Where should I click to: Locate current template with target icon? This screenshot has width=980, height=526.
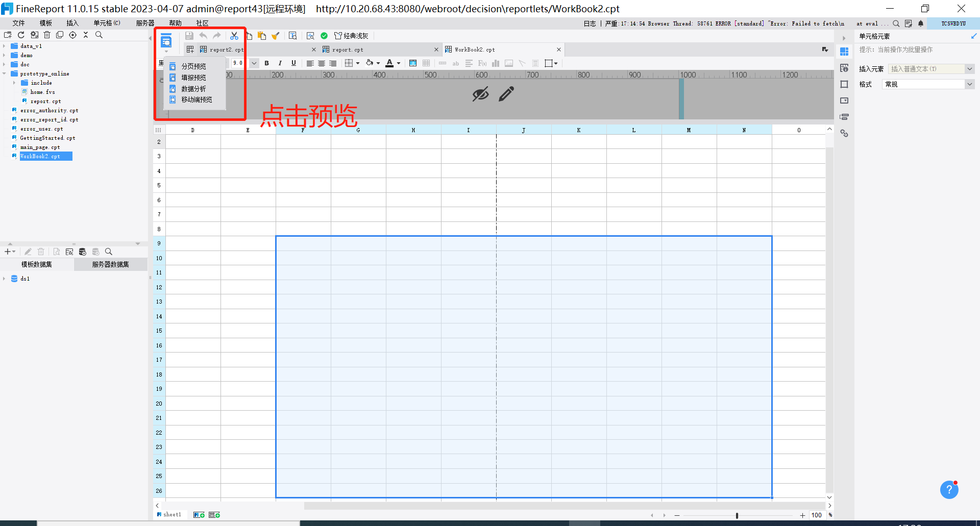pyautogui.click(x=72, y=35)
